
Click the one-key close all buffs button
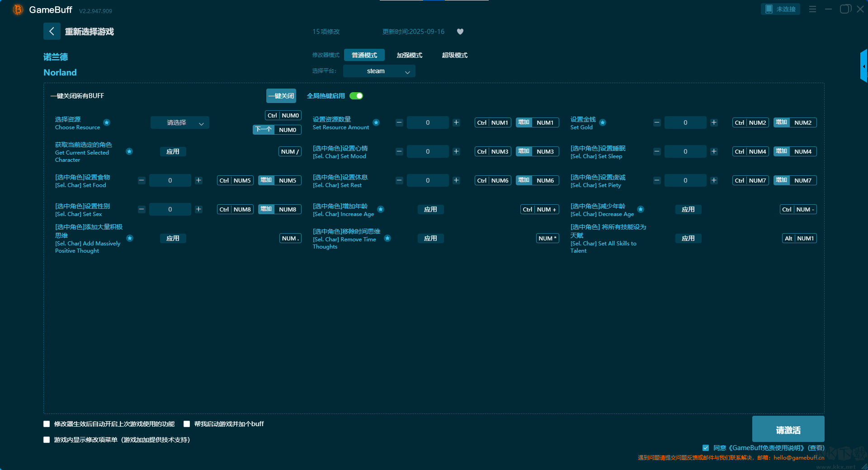pyautogui.click(x=281, y=96)
